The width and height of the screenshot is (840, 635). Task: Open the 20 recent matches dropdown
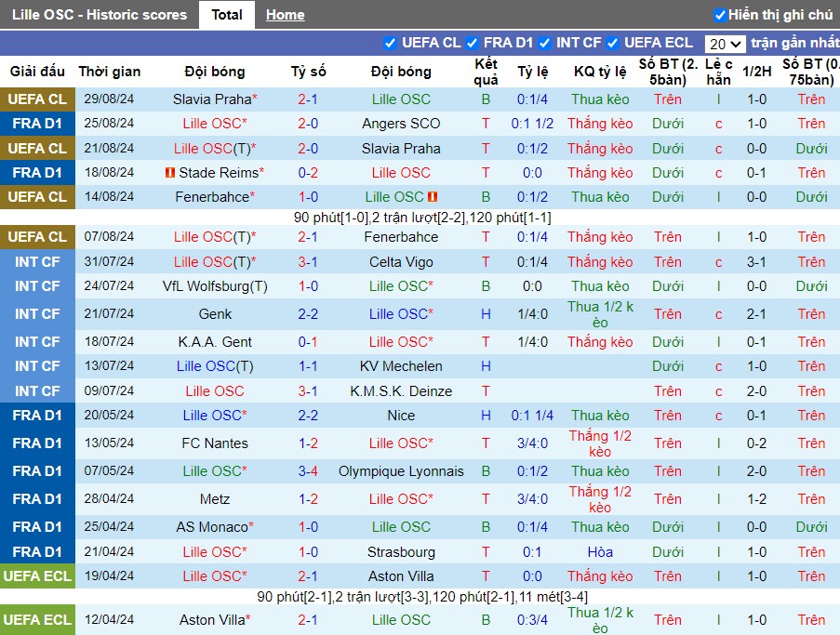click(x=725, y=44)
